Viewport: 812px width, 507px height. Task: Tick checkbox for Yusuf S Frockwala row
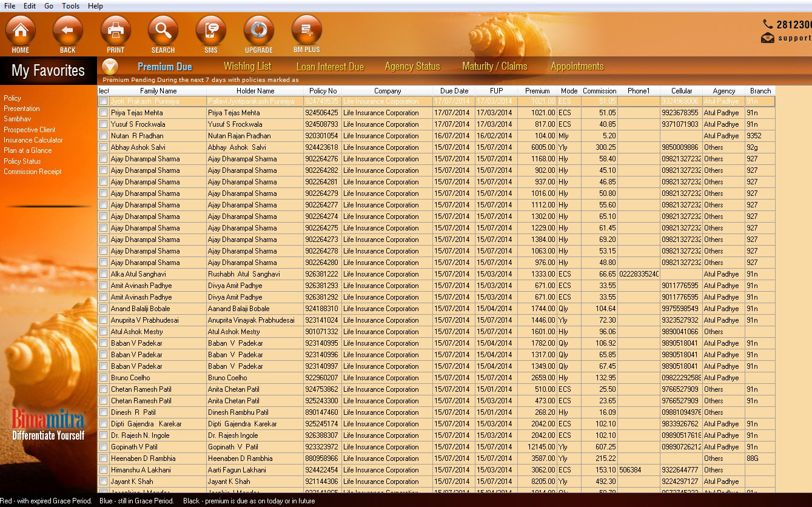104,124
